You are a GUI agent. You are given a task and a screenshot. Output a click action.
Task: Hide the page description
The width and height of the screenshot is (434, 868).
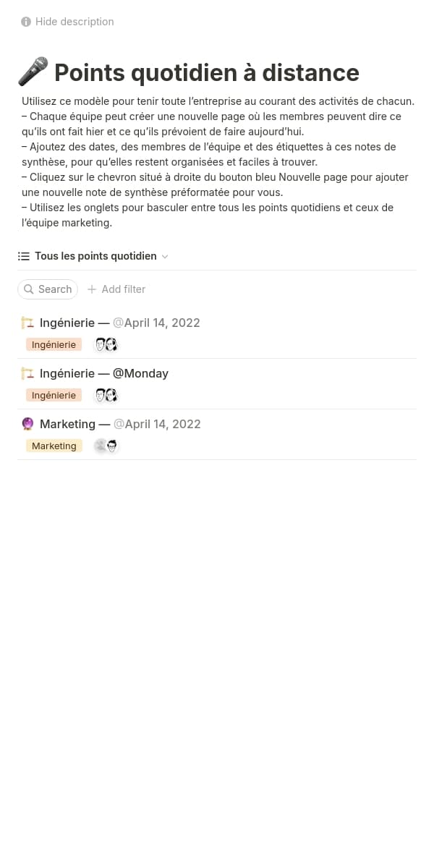pyautogui.click(x=75, y=22)
